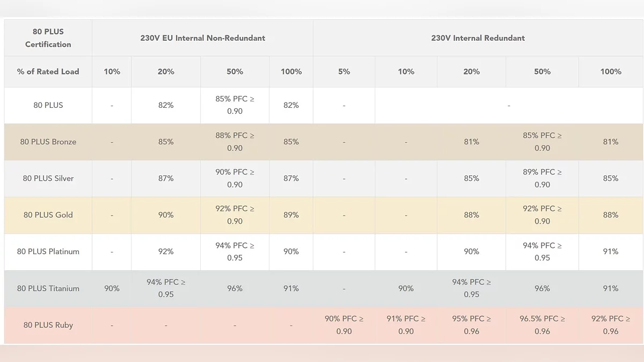Click the 91% PFC ≥ 0.90 Ruby cell

coord(406,325)
